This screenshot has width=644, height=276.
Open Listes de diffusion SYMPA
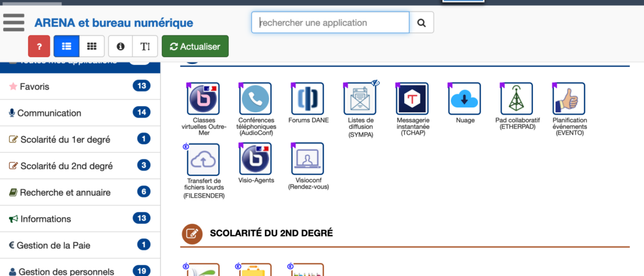point(360,99)
